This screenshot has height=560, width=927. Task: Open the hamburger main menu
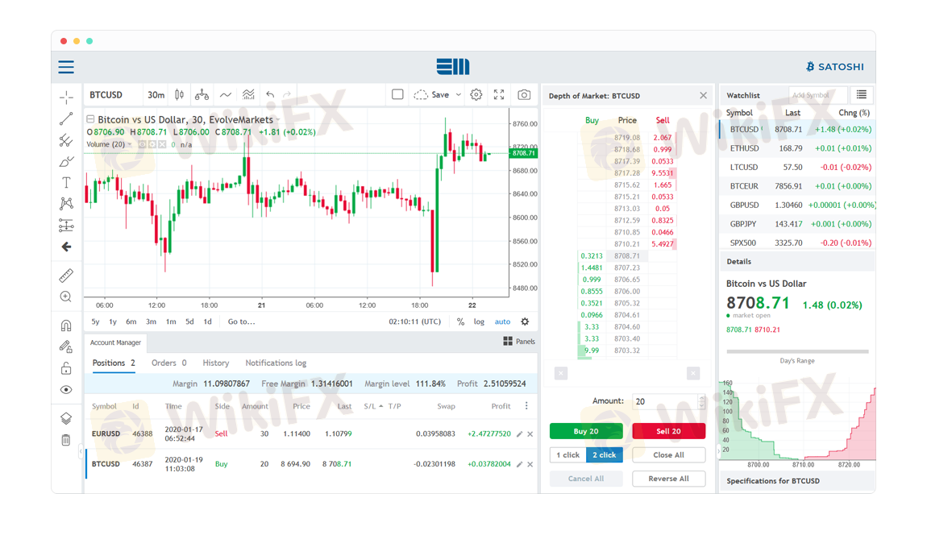coord(66,67)
